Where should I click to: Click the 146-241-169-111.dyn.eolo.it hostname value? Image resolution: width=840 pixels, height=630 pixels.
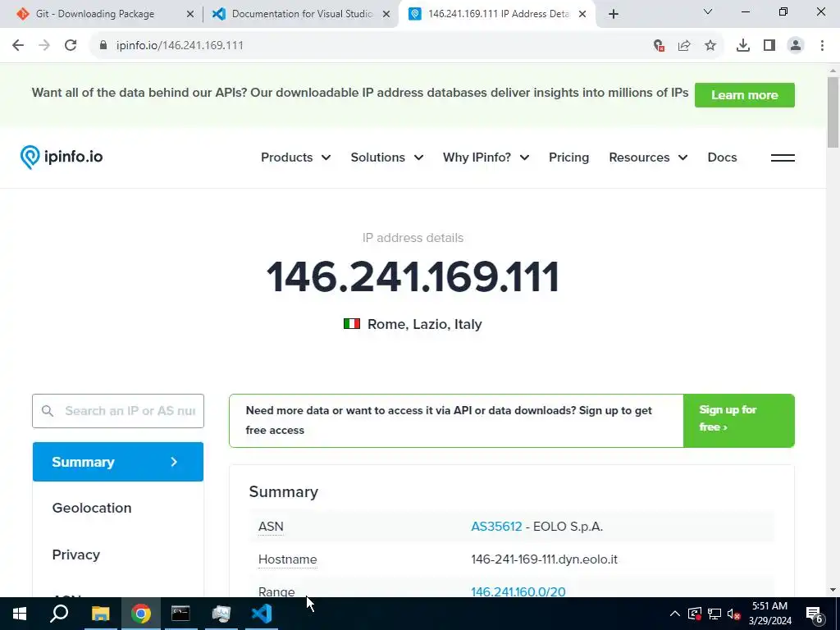[545, 559]
